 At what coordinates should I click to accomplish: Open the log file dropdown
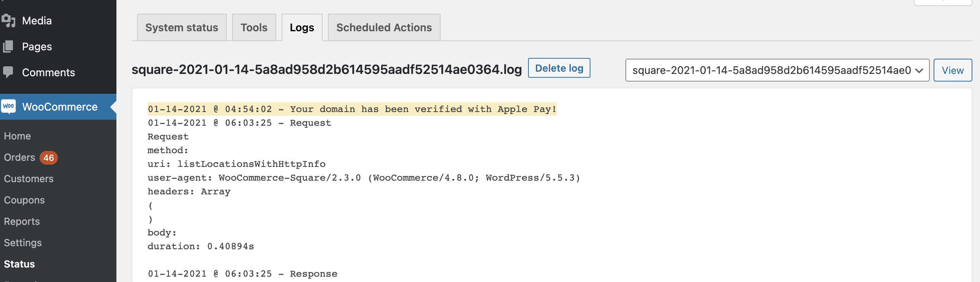777,70
